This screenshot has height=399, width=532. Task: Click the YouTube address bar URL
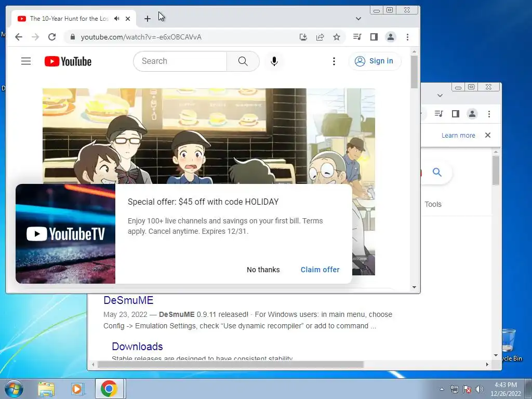[141, 37]
